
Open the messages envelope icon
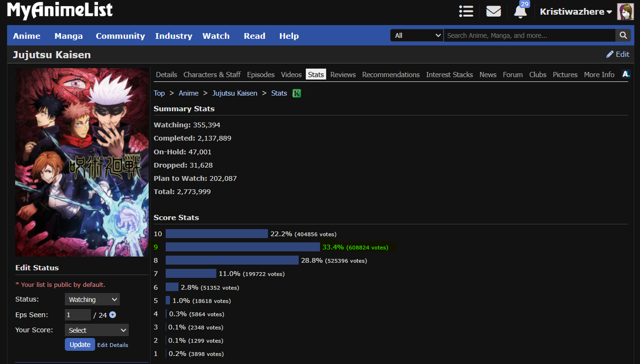point(493,11)
